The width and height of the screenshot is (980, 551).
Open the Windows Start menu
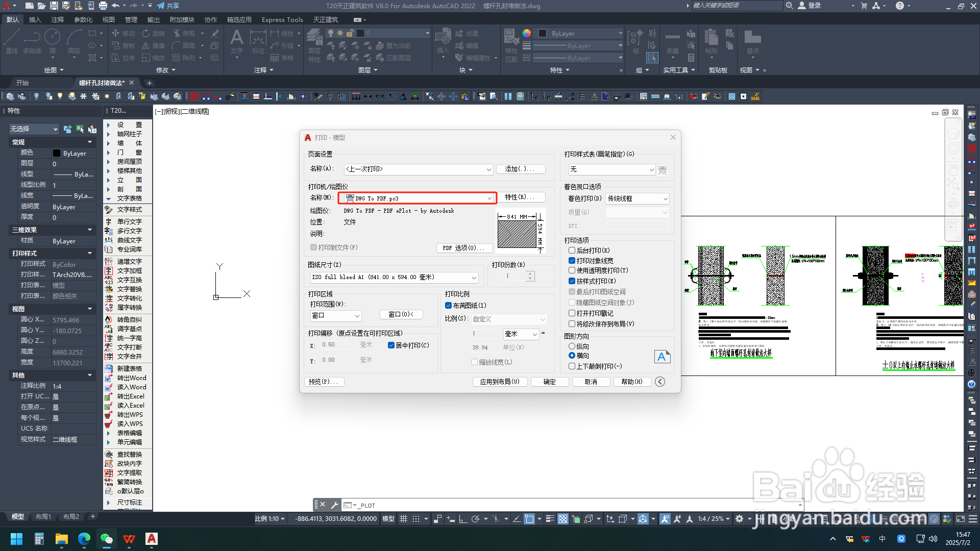[16, 539]
